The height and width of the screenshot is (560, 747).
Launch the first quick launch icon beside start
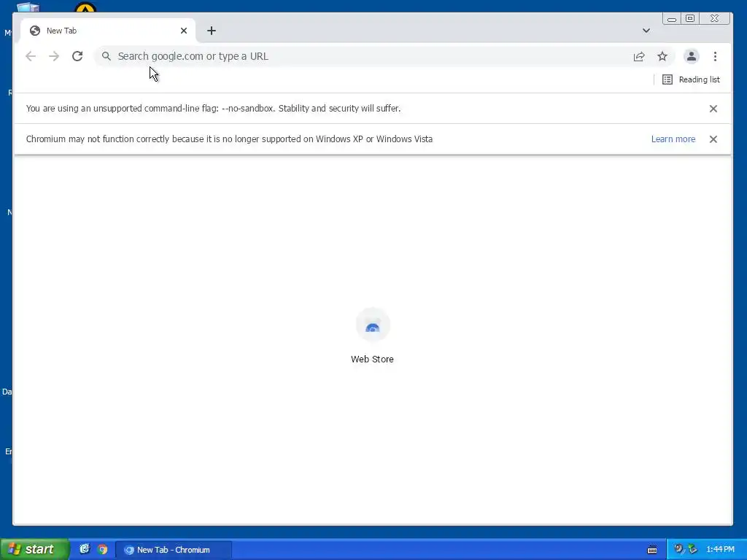click(x=85, y=549)
